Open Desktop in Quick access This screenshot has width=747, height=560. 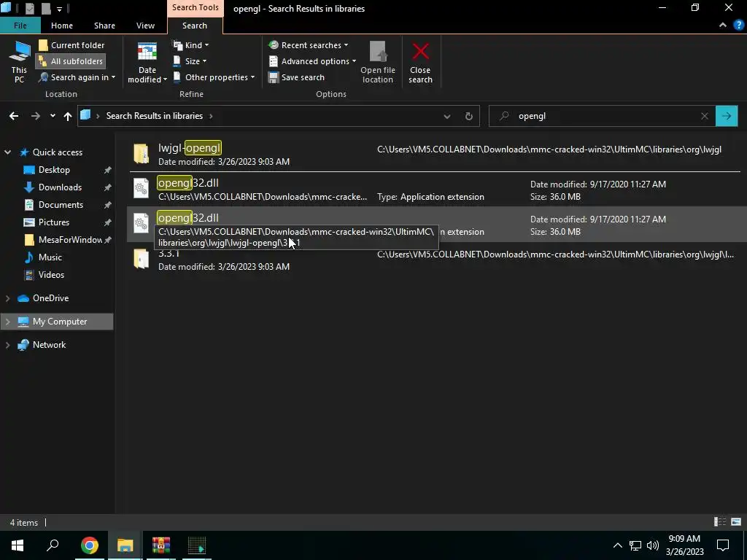click(54, 169)
